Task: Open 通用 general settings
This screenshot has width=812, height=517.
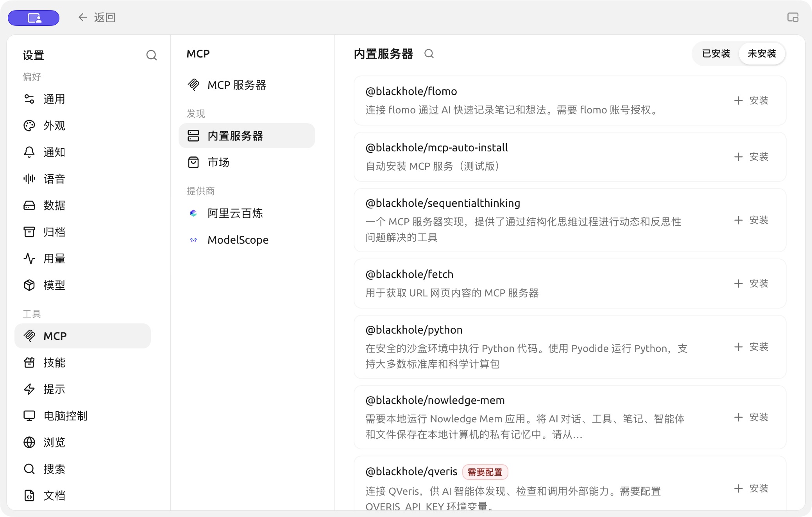Action: [82, 99]
